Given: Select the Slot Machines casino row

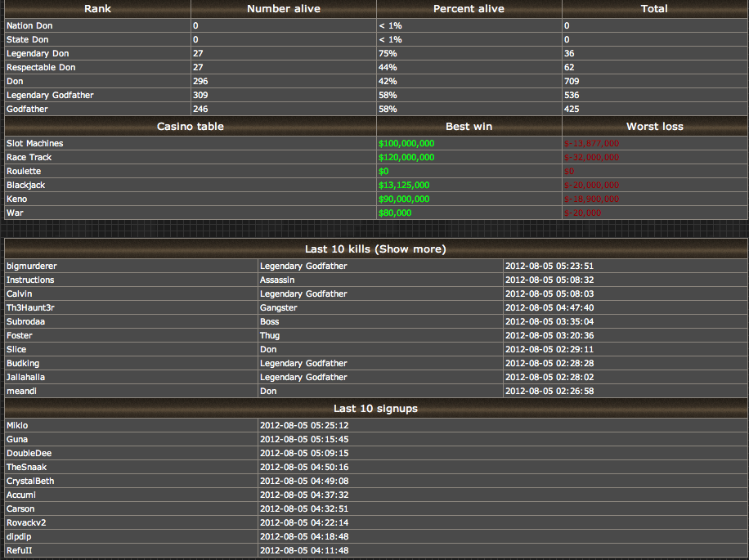Looking at the screenshot, I should pyautogui.click(x=375, y=143).
